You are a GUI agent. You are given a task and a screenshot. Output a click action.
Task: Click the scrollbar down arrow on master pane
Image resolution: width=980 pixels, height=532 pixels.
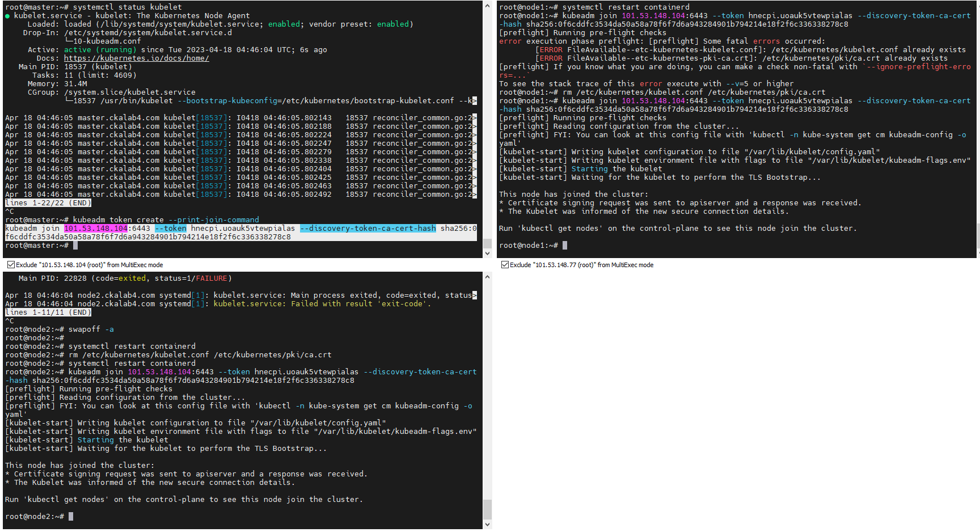point(487,254)
